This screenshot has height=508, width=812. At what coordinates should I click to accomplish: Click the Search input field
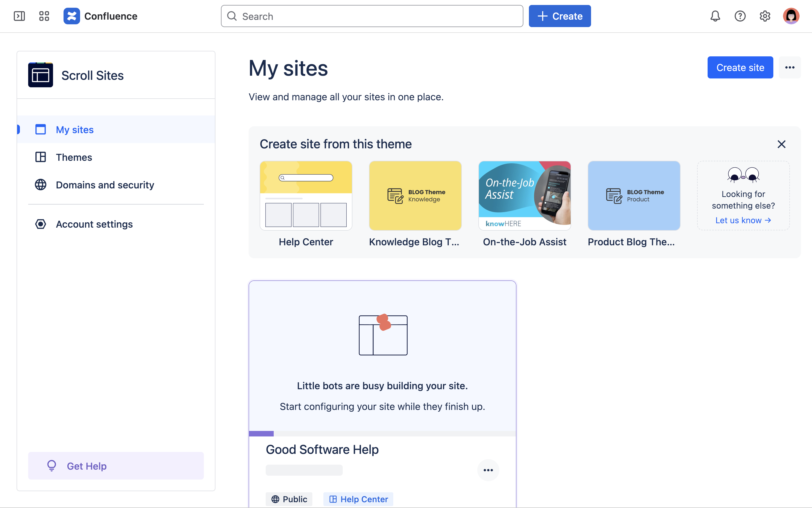(x=372, y=16)
